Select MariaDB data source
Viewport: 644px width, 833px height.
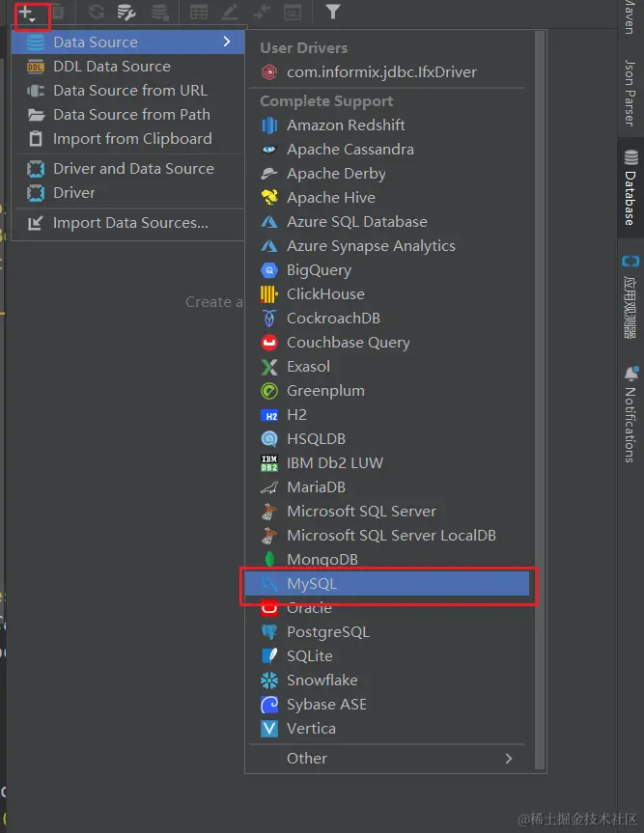tap(387, 487)
